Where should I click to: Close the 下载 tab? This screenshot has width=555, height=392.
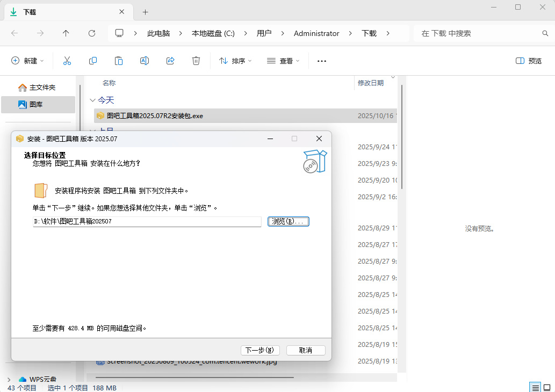(x=122, y=12)
